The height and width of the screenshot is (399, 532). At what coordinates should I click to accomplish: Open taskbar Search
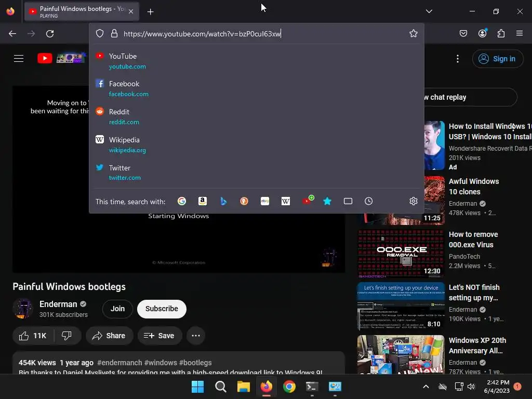(x=221, y=387)
